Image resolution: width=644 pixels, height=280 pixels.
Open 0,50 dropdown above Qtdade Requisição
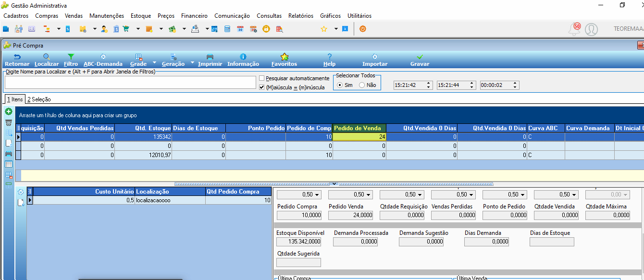point(420,195)
